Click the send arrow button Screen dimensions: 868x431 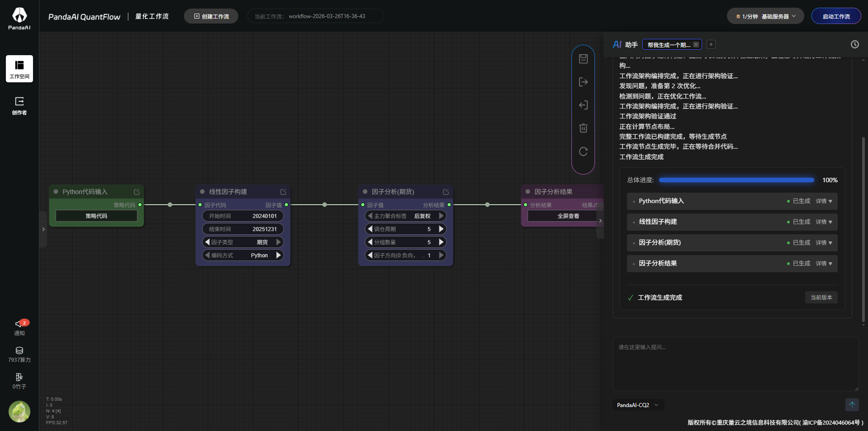click(852, 405)
